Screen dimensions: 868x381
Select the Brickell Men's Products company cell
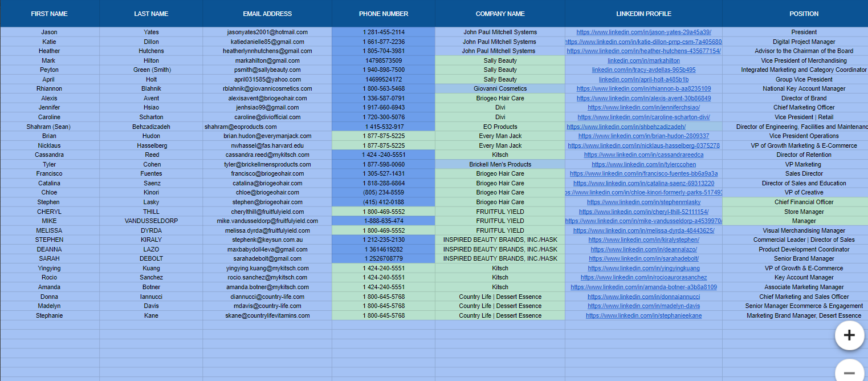500,164
